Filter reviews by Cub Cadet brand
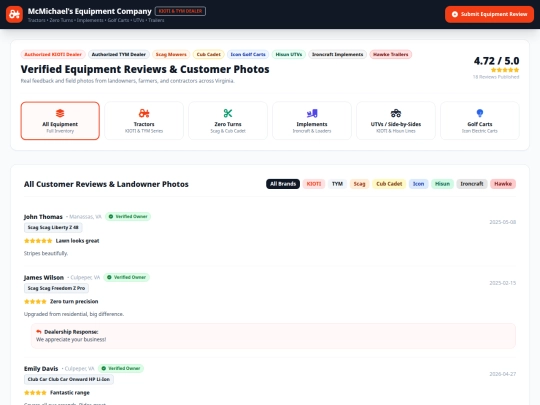This screenshot has width=540, height=405. click(389, 184)
